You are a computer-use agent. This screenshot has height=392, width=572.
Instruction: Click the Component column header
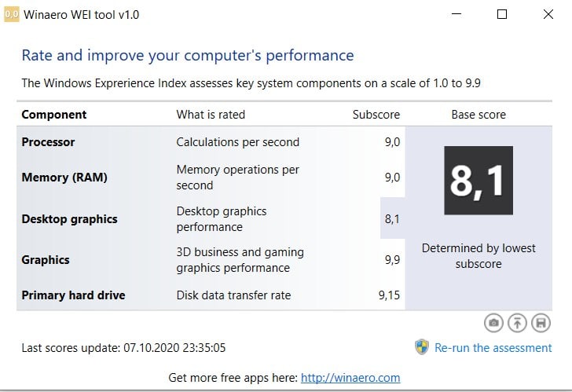tap(54, 115)
